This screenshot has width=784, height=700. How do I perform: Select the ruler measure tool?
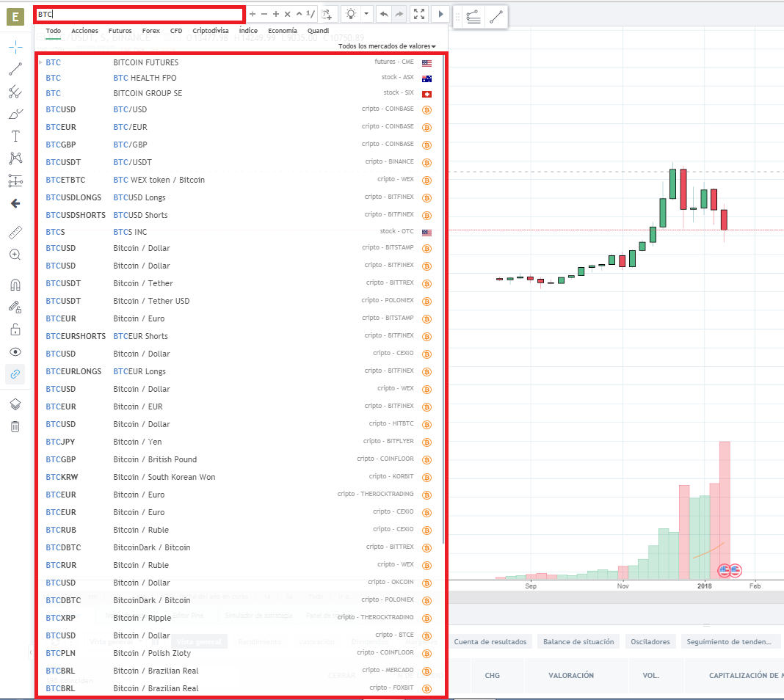click(15, 233)
